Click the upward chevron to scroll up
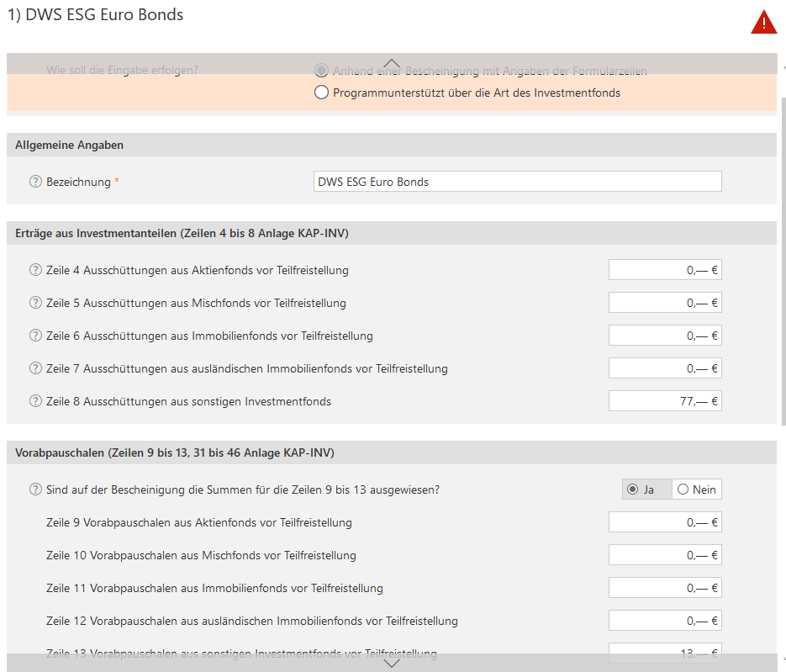The image size is (786, 672). click(392, 64)
